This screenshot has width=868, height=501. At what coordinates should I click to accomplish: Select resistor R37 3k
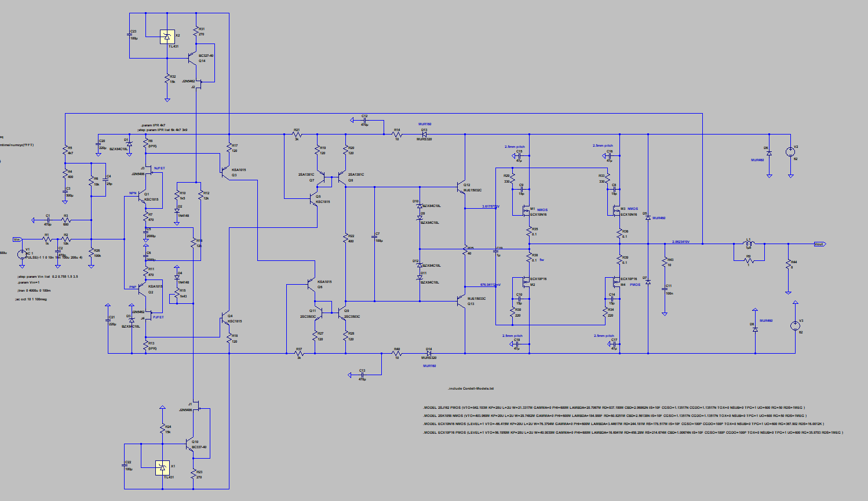(300, 353)
